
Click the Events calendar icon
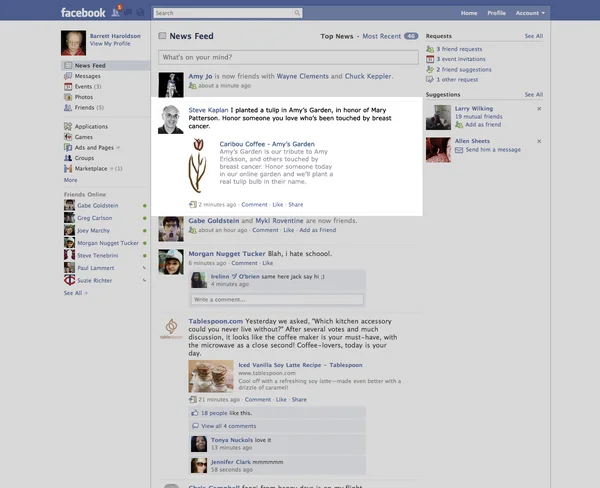pos(68,87)
